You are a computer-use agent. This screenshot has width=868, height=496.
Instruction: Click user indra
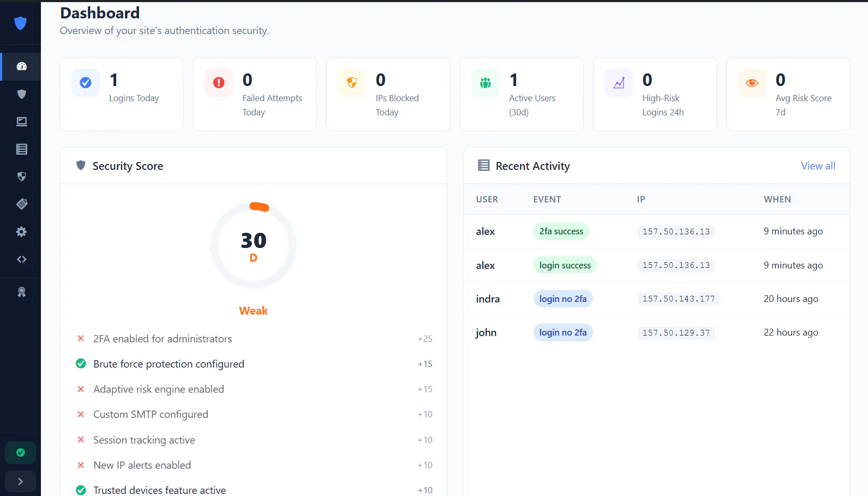pos(488,299)
